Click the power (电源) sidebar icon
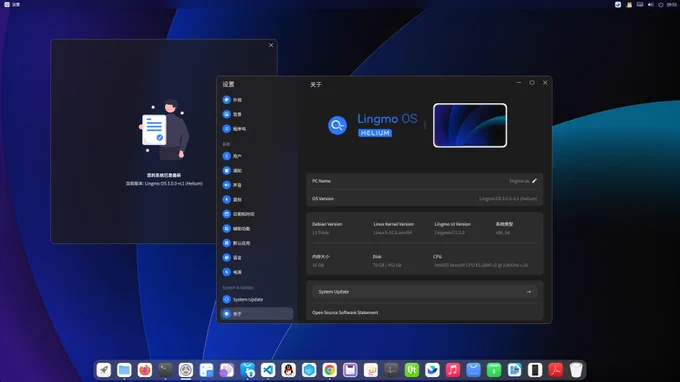 point(226,272)
